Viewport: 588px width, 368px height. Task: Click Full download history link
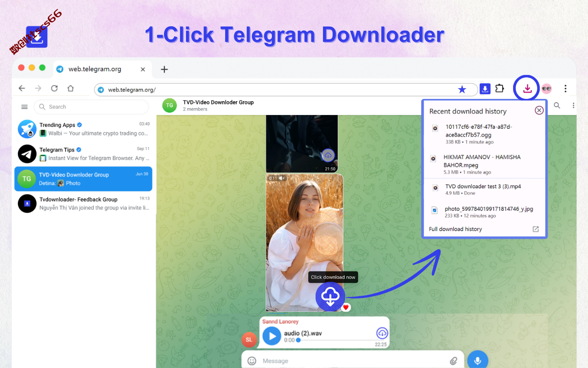click(x=455, y=229)
